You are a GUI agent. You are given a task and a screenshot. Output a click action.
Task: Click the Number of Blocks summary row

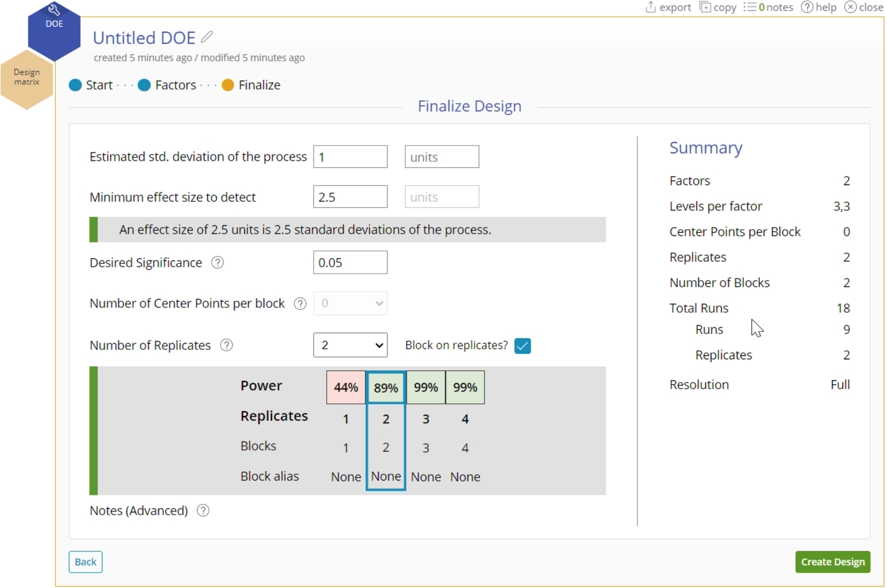click(760, 283)
